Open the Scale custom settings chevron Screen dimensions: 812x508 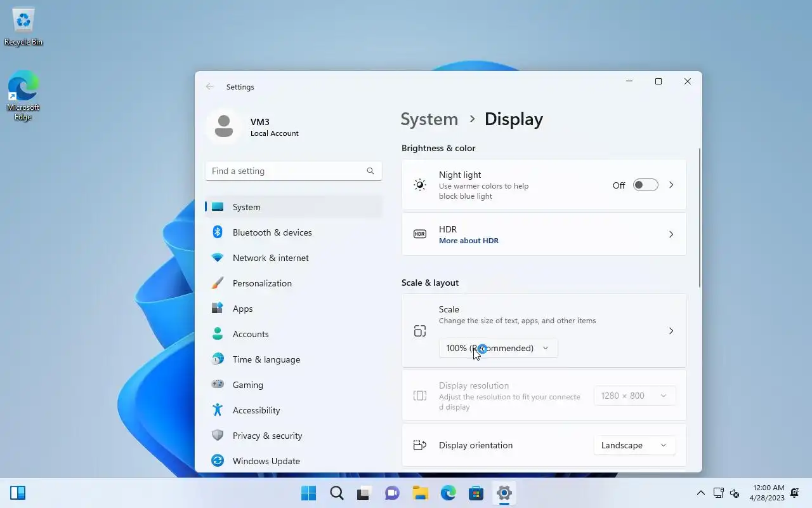coord(671,331)
